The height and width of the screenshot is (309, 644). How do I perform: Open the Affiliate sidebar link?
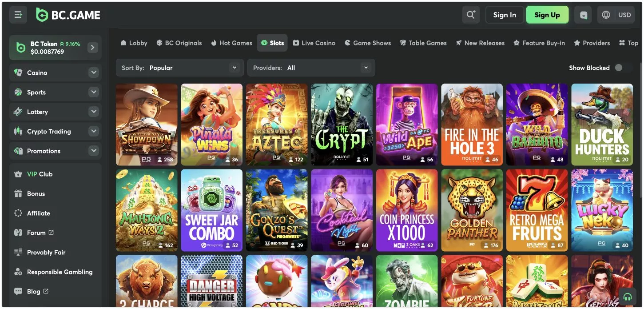tap(39, 213)
